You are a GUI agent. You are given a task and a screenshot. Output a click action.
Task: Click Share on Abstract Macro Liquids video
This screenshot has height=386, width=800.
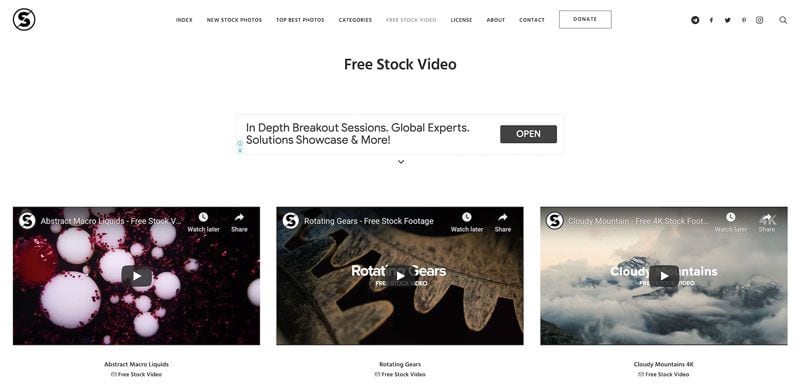[x=239, y=222]
